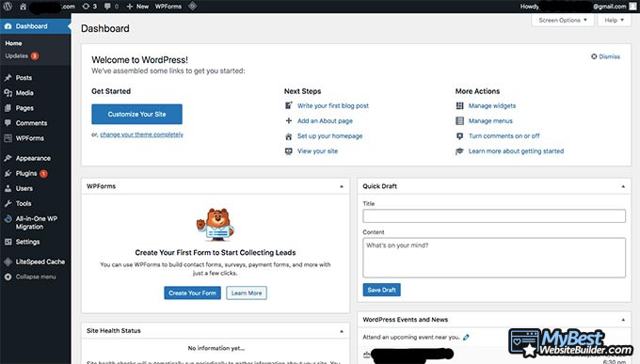
Task: Click the user avatar in admin bar
Action: pos(632,7)
